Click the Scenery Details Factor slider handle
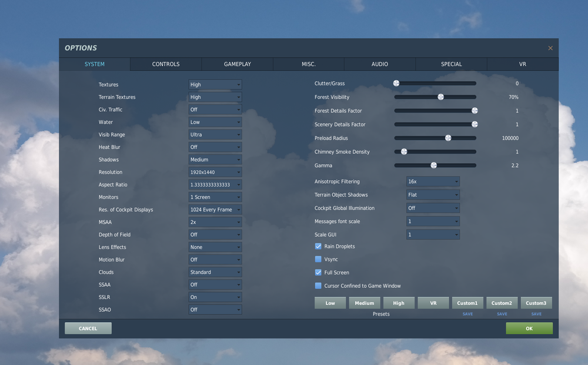Viewport: 588px width, 365px height. pyautogui.click(x=475, y=124)
